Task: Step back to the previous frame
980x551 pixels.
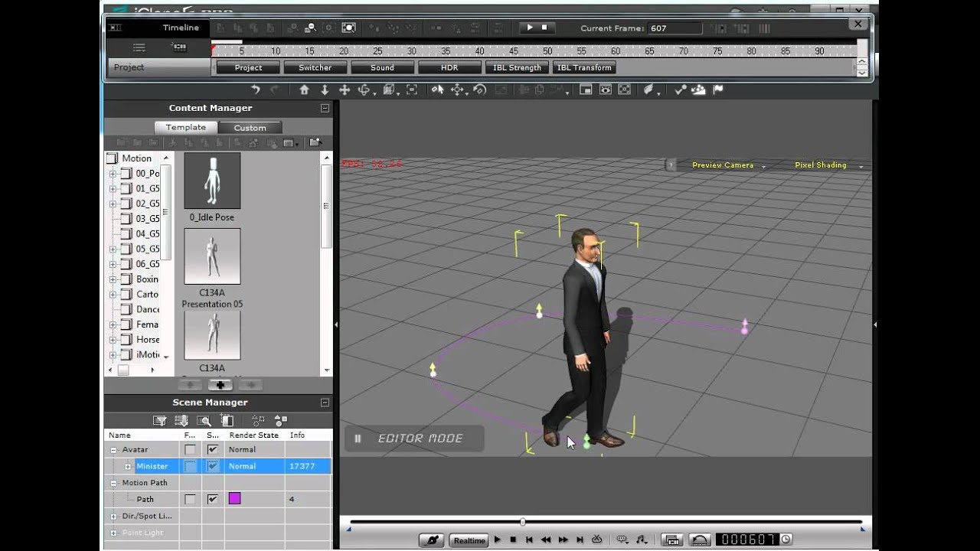Action: (x=546, y=540)
